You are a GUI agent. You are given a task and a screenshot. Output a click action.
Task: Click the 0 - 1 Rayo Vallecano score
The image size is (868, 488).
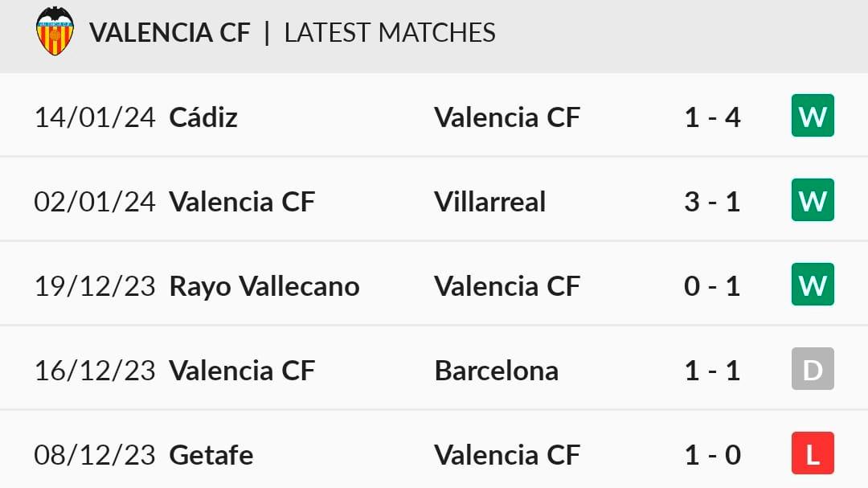(x=712, y=286)
